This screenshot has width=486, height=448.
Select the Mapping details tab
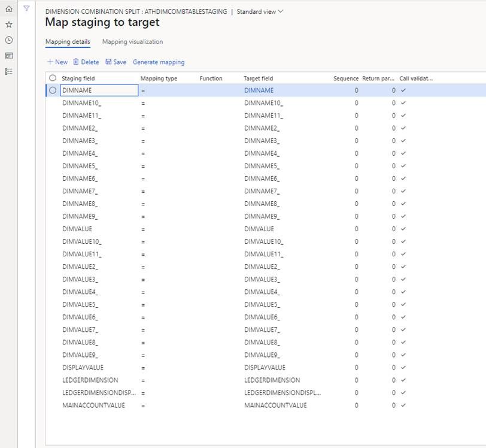68,42
